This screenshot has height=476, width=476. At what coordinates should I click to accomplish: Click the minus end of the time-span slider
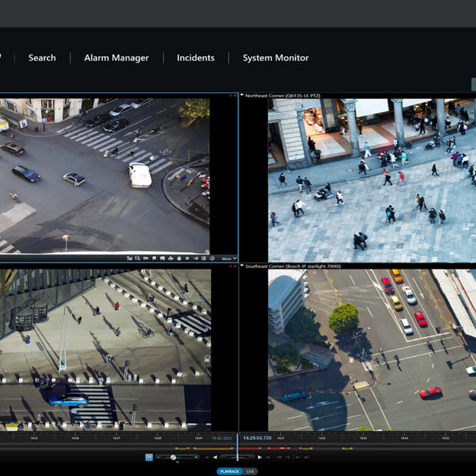pyautogui.click(x=158, y=457)
